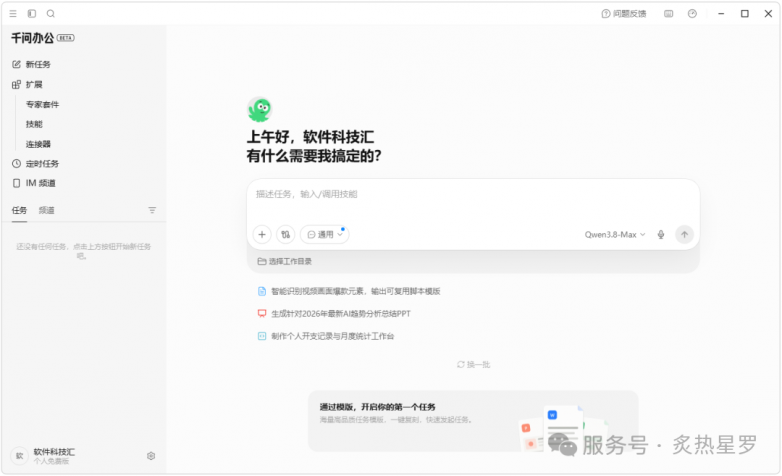The width and height of the screenshot is (782, 476).
Task: Open search with the magnifier icon
Action: [51, 14]
